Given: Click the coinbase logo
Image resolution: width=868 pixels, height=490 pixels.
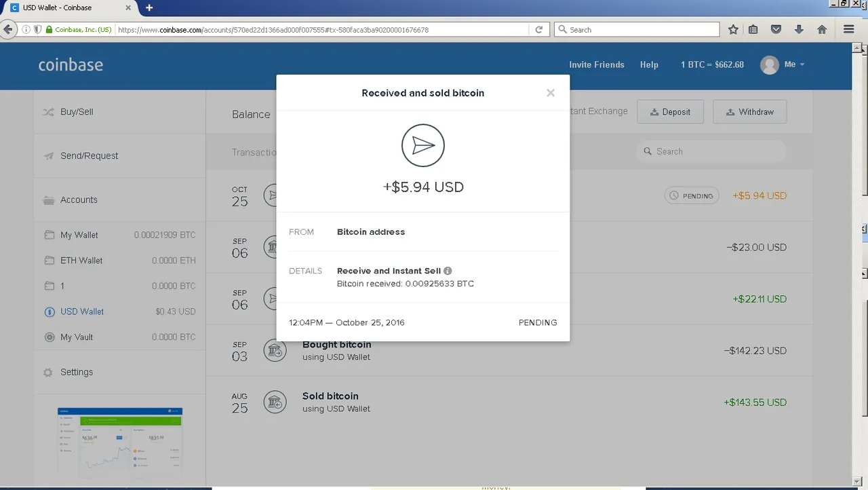Looking at the screenshot, I should [71, 65].
